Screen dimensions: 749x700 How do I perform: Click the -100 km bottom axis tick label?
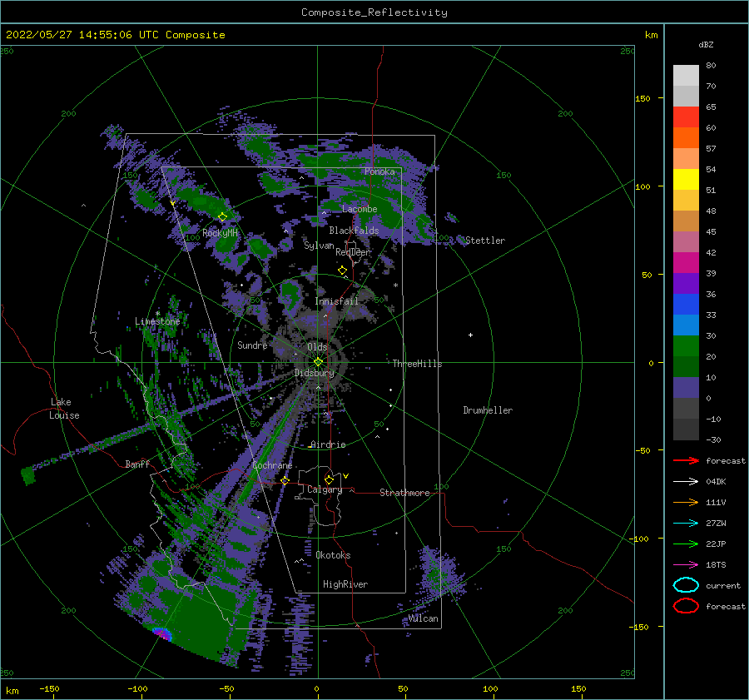point(136,688)
